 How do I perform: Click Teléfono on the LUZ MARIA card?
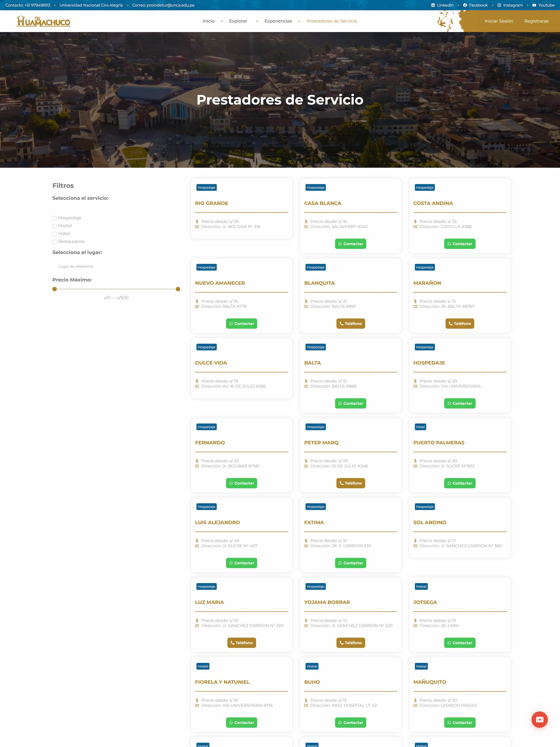click(x=241, y=643)
